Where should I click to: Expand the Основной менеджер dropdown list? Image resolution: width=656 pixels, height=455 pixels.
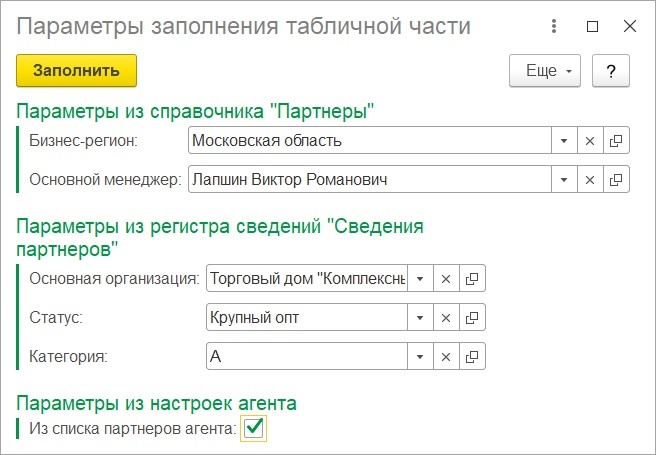click(x=564, y=180)
